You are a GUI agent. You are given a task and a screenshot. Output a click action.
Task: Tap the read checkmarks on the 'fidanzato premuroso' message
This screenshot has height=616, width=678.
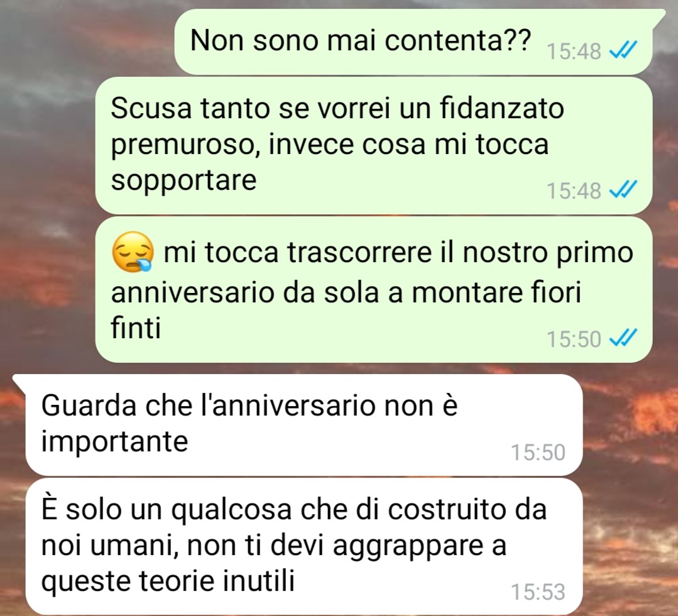point(623,190)
